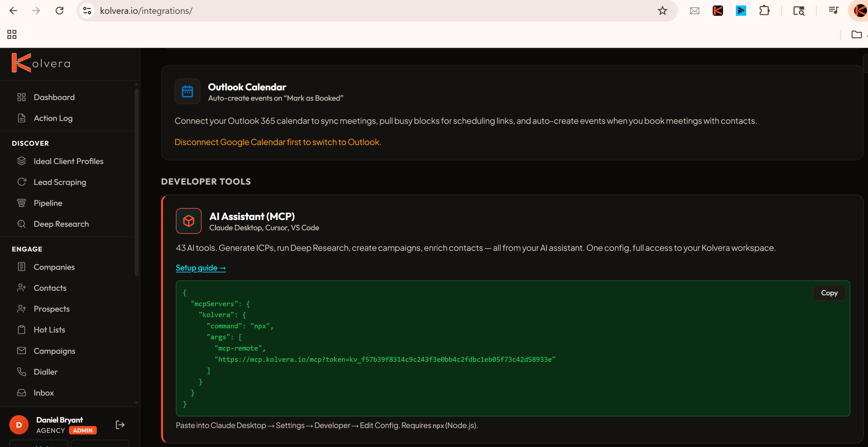Click the sidebar scrollbar down arrow
Viewport: 868px width, 447px height.
(136, 403)
